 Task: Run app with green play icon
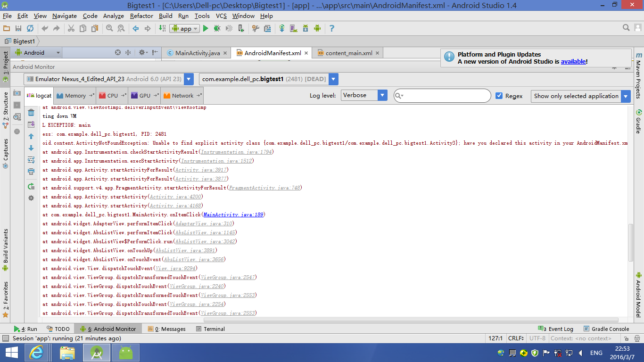[206, 29]
